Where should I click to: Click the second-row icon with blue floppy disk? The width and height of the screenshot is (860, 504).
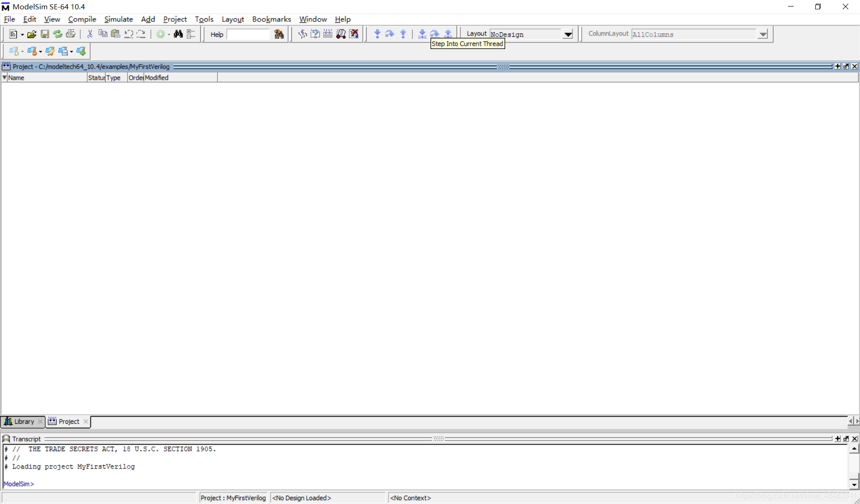point(63,51)
